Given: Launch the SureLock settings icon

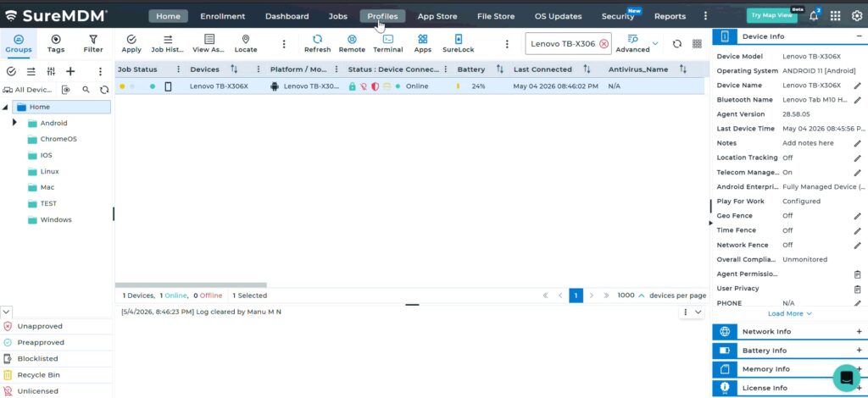Looking at the screenshot, I should click(459, 44).
